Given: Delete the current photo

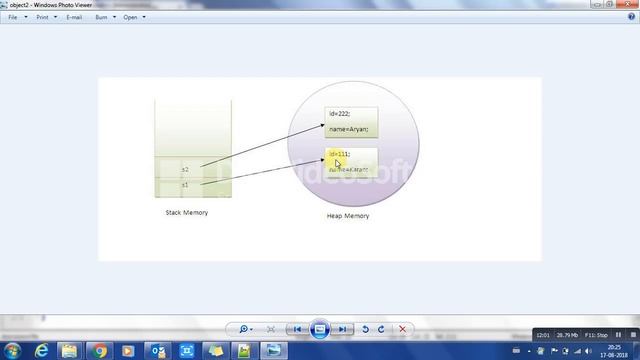Looking at the screenshot, I should coord(402,329).
